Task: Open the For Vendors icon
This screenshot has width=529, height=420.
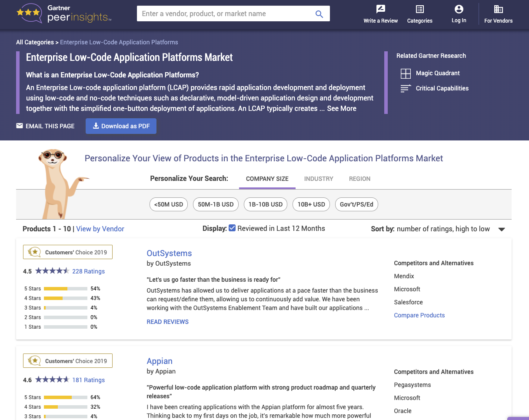Action: [x=499, y=9]
